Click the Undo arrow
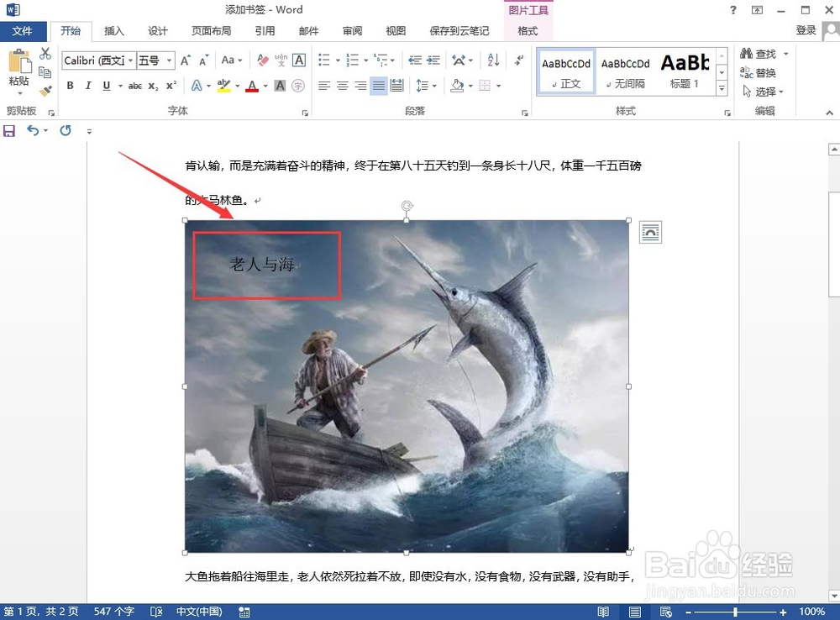The image size is (840, 620). tap(34, 131)
